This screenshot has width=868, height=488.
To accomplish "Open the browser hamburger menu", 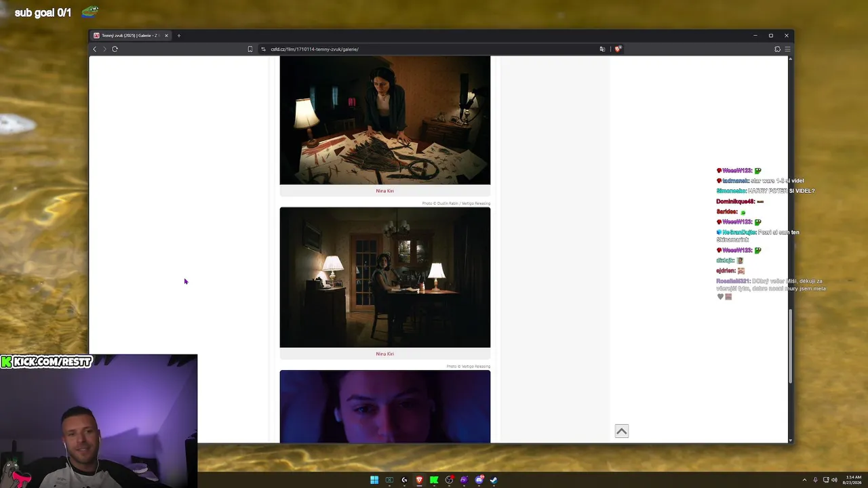I will pos(787,49).
